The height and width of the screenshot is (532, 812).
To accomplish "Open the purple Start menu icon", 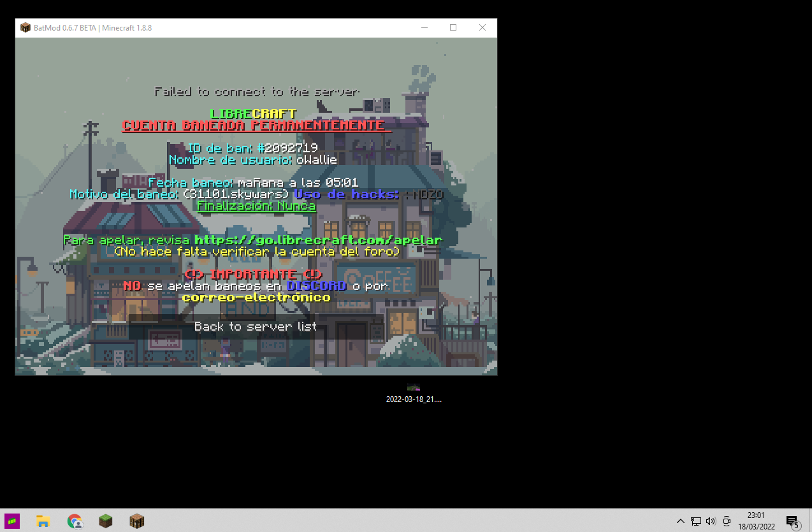I will click(x=12, y=521).
